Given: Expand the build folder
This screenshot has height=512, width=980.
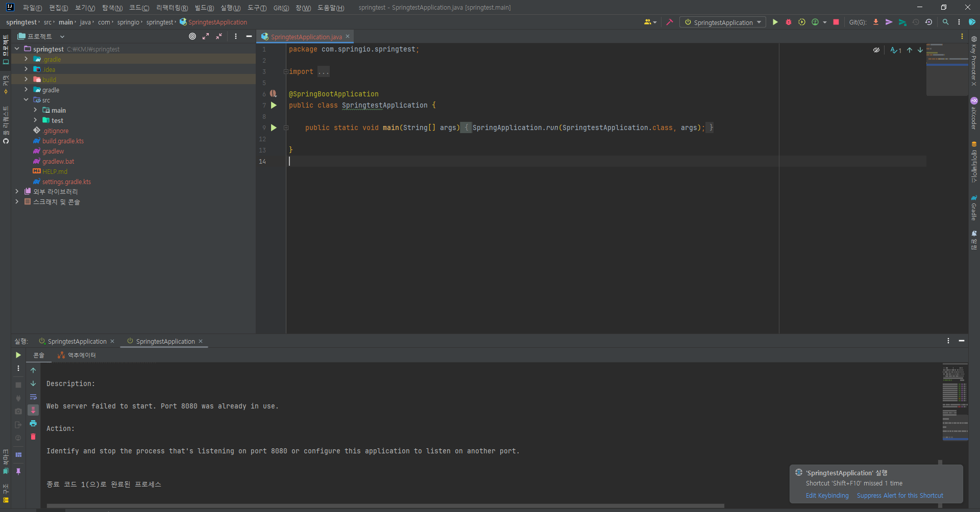Looking at the screenshot, I should [x=26, y=80].
